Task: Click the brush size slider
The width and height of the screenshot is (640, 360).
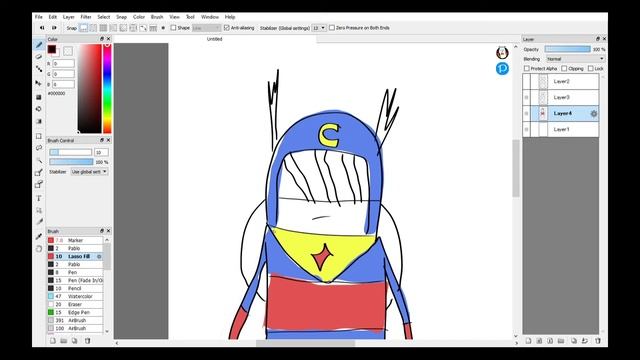Action: coord(71,152)
